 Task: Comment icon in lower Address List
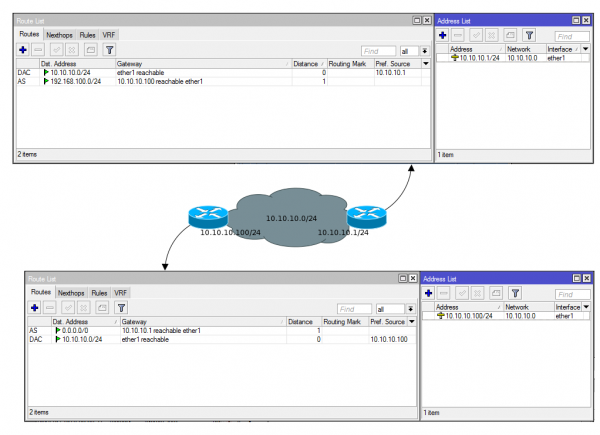click(x=496, y=293)
